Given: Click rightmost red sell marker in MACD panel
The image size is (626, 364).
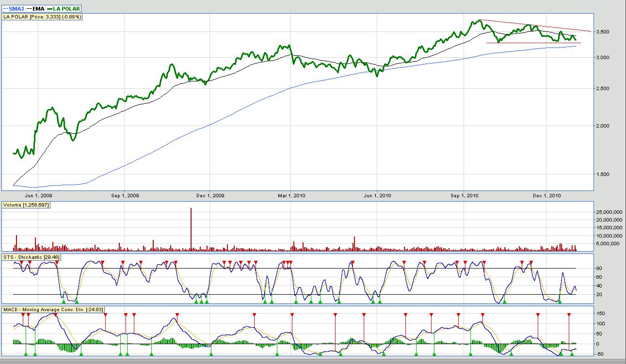Looking at the screenshot, I should click(569, 315).
